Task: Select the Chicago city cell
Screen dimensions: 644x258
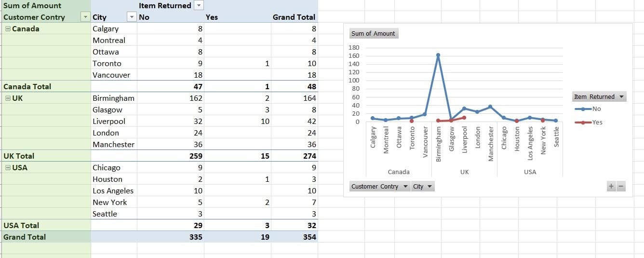Action: point(114,168)
